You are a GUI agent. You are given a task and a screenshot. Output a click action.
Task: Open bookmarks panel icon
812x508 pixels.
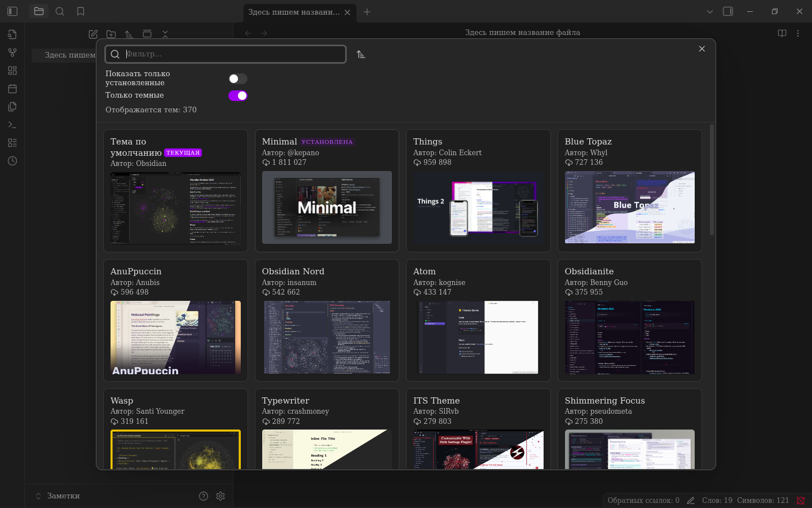81,11
